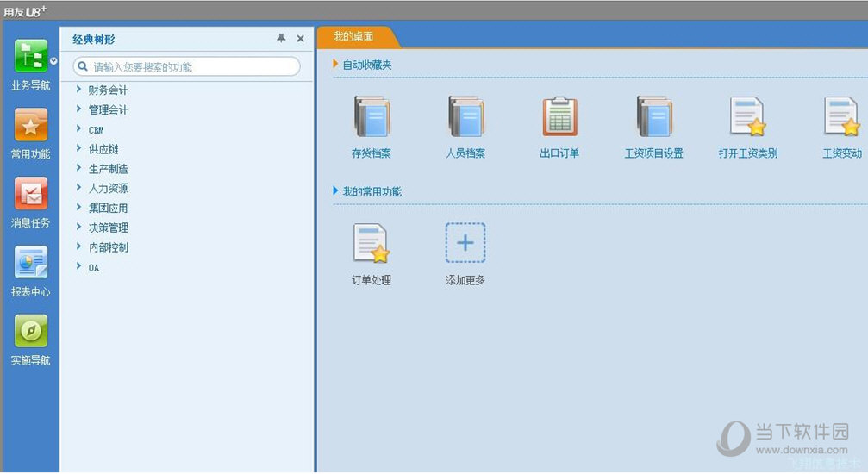Open the 订单处理 shortcut icon
The width and height of the screenshot is (868, 474).
[x=372, y=242]
